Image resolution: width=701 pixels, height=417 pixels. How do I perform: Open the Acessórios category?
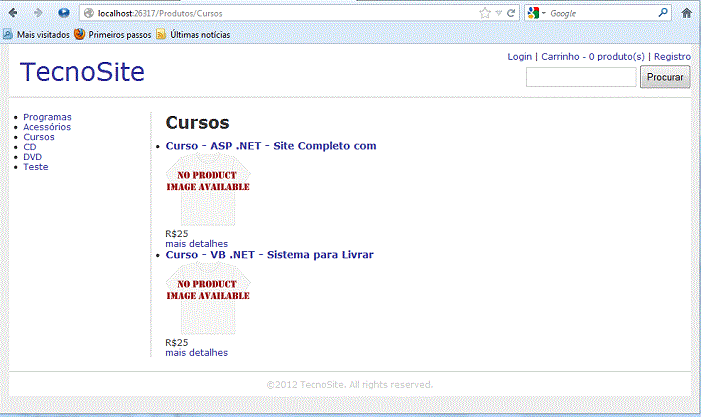(47, 127)
